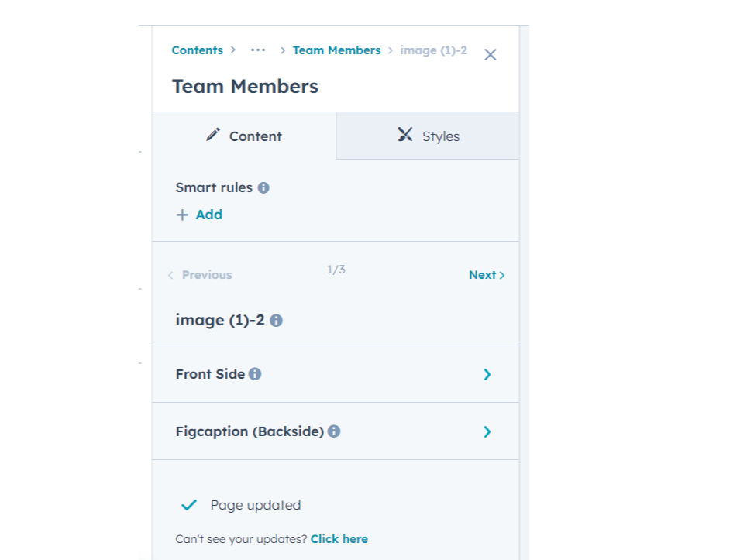Expand the Front Side section chevron
747x560 pixels.
(487, 375)
